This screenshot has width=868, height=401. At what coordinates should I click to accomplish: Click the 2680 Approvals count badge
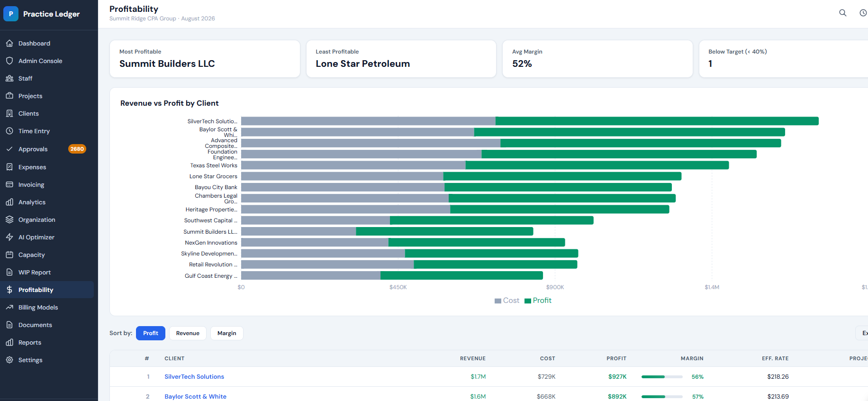point(77,149)
